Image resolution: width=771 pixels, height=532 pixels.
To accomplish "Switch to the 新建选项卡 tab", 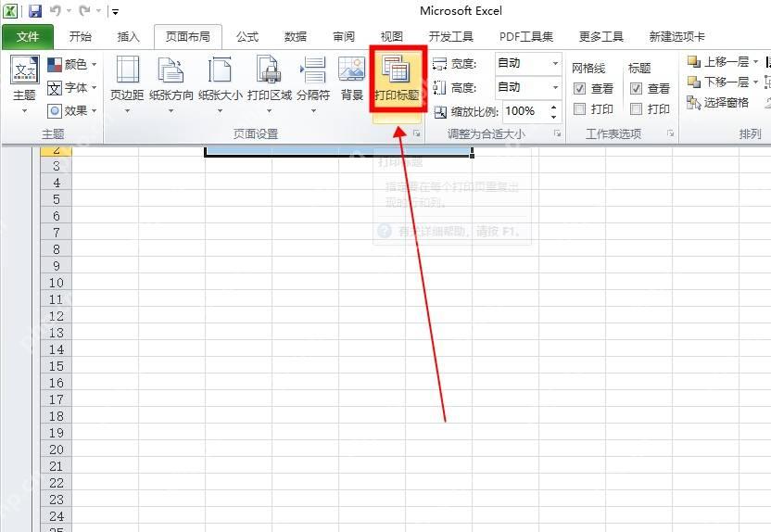I will 677,37.
